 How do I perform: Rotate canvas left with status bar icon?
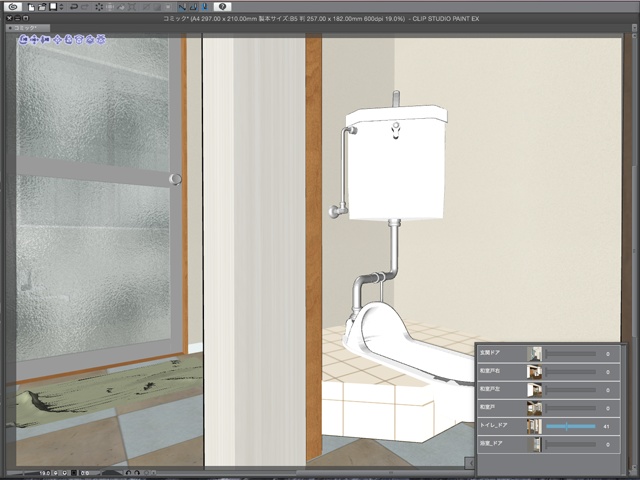(128, 473)
